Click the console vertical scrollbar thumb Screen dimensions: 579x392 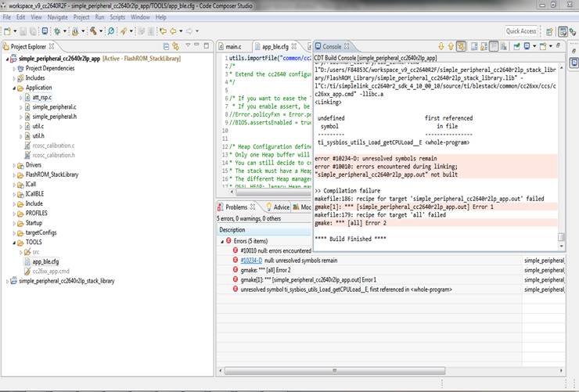pos(561,236)
